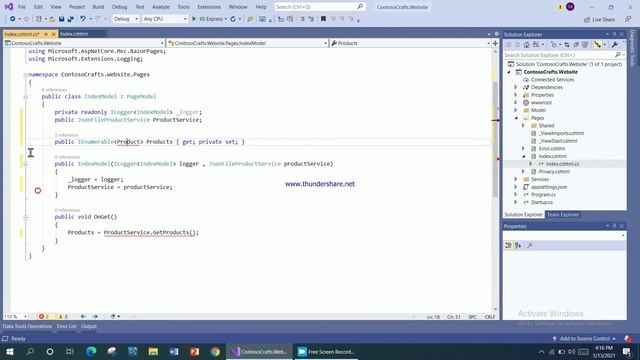
Task: Switch to the Team Explorer tab
Action: click(x=563, y=215)
